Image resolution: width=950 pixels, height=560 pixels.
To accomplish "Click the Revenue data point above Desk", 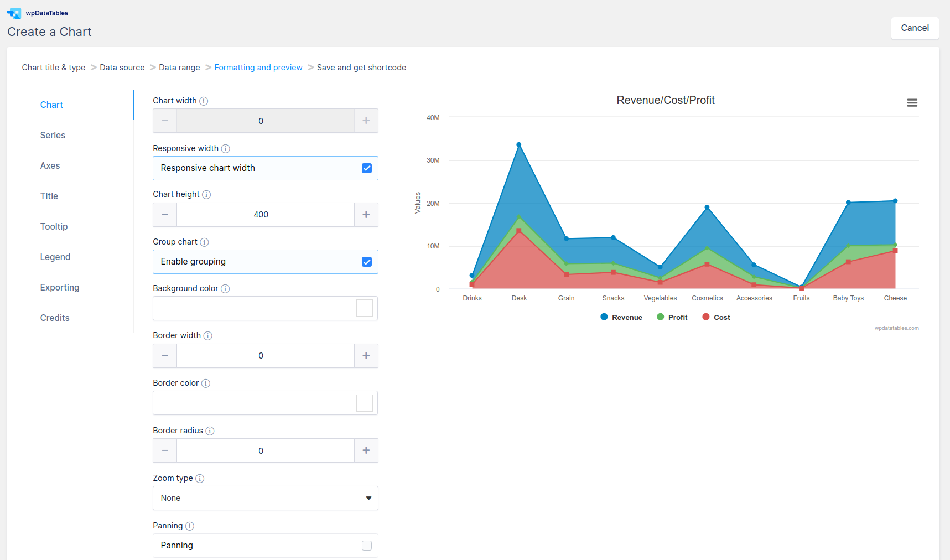I will tap(519, 145).
